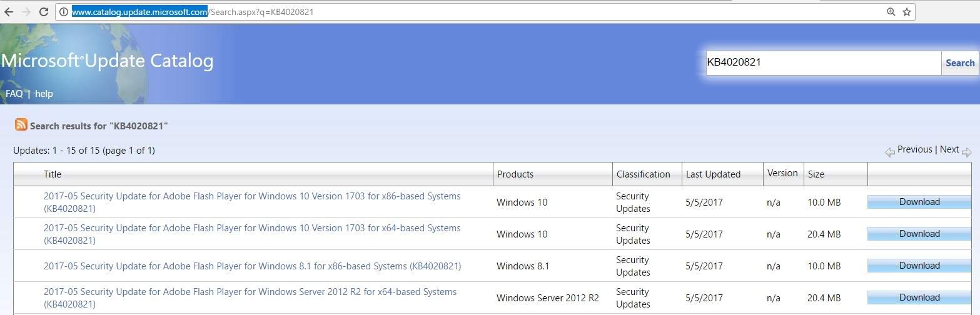Go to Next results page link
Viewport: 980px width, 315px height.
click(949, 149)
